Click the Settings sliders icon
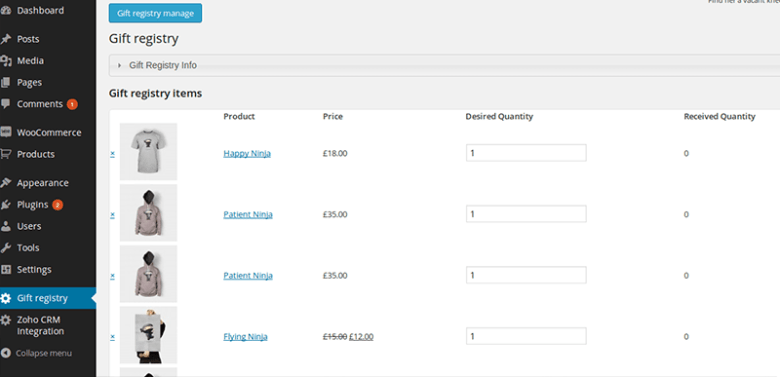This screenshot has height=377, width=780. tap(5, 269)
